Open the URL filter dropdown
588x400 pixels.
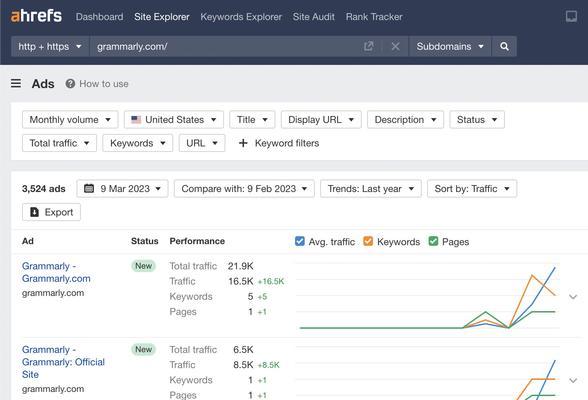(202, 143)
